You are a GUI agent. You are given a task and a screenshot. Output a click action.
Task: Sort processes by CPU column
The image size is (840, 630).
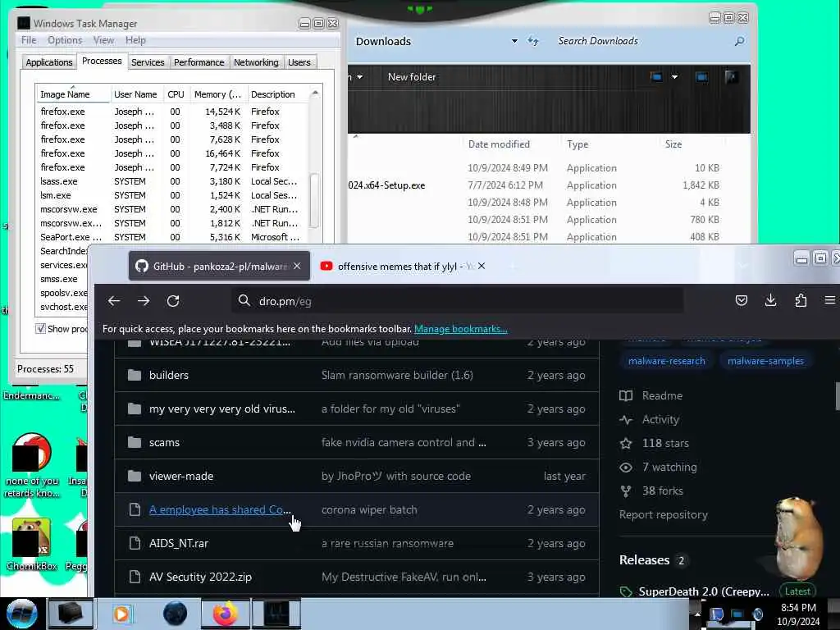pyautogui.click(x=176, y=94)
